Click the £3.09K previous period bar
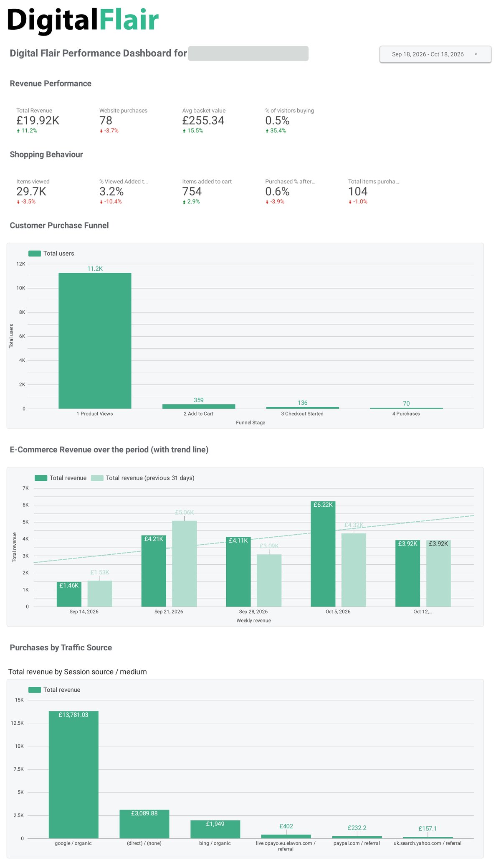Viewport: 501px width, 868px height. coord(269,581)
